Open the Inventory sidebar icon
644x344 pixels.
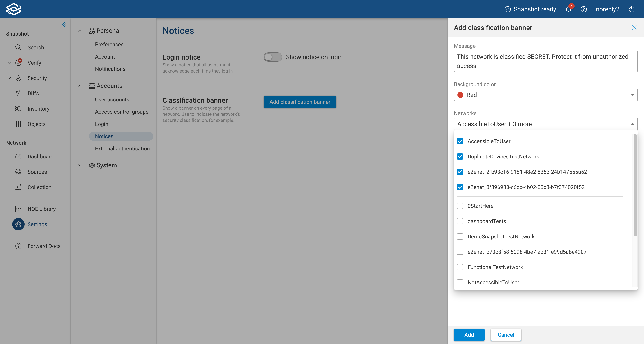click(18, 109)
